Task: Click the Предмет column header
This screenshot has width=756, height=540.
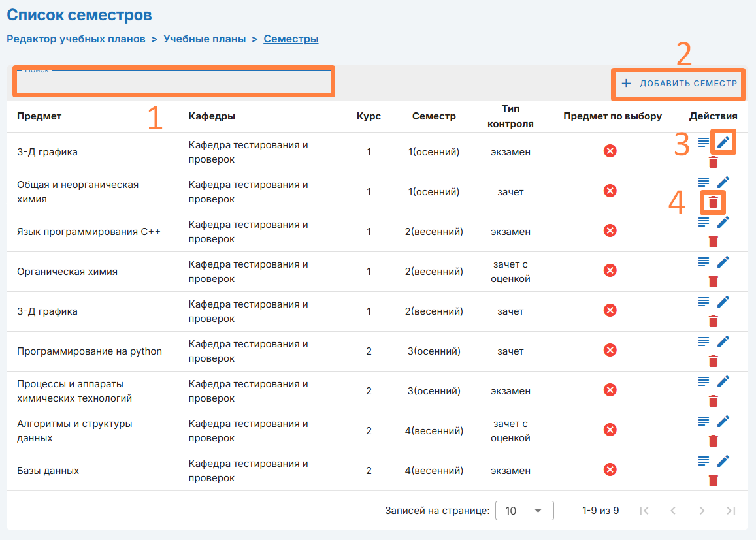Action: pyautogui.click(x=39, y=116)
